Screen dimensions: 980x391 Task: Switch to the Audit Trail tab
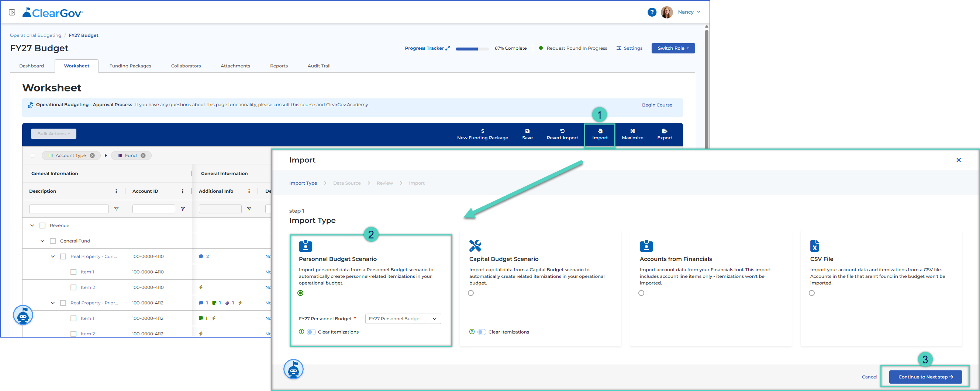coord(319,66)
